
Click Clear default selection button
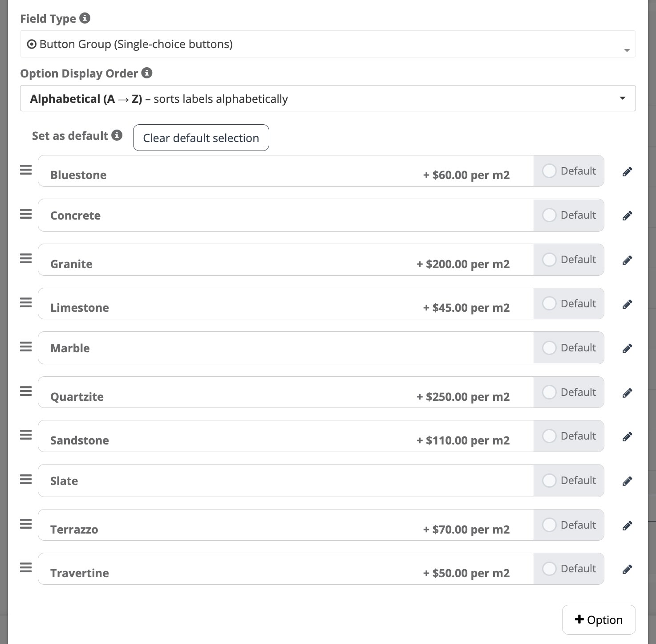tap(201, 138)
